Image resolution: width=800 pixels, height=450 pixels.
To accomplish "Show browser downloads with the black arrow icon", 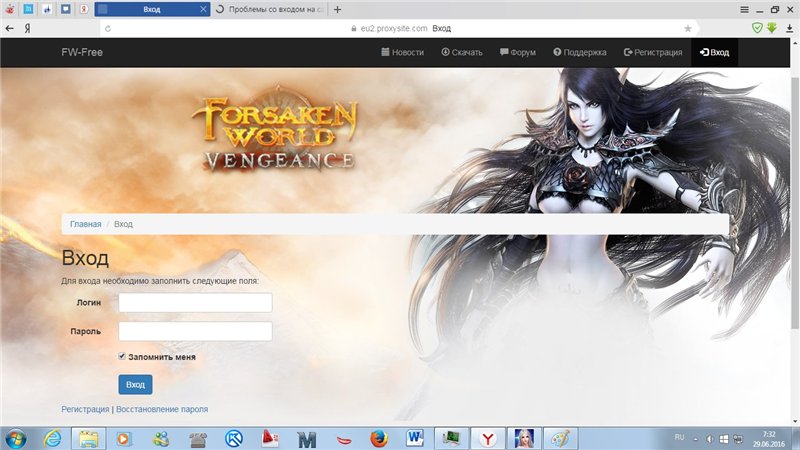I will pyautogui.click(x=789, y=29).
